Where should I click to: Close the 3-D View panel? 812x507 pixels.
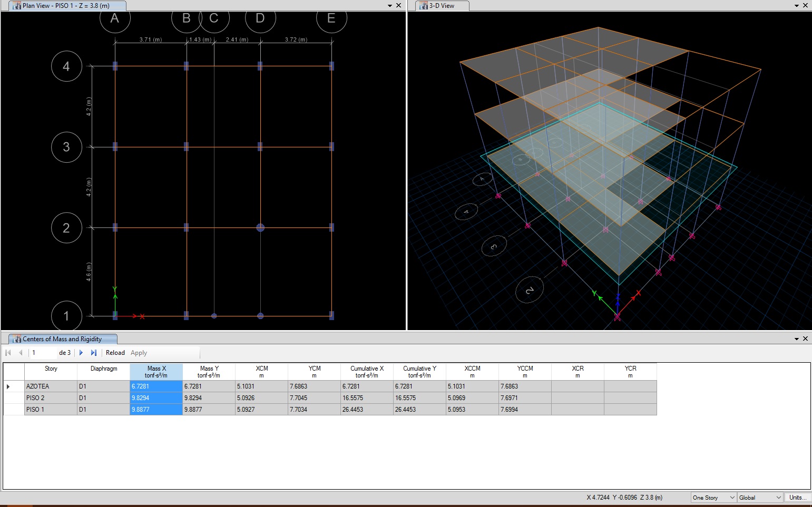point(805,5)
